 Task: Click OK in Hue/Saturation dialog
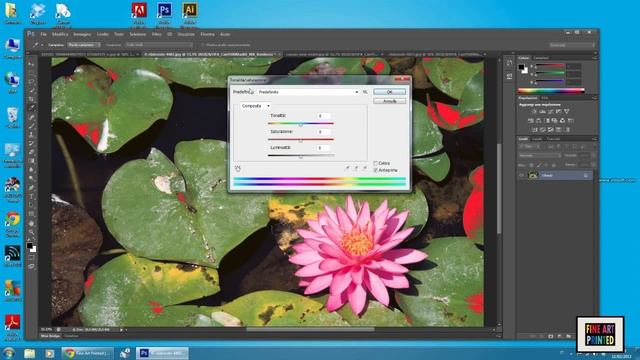389,92
